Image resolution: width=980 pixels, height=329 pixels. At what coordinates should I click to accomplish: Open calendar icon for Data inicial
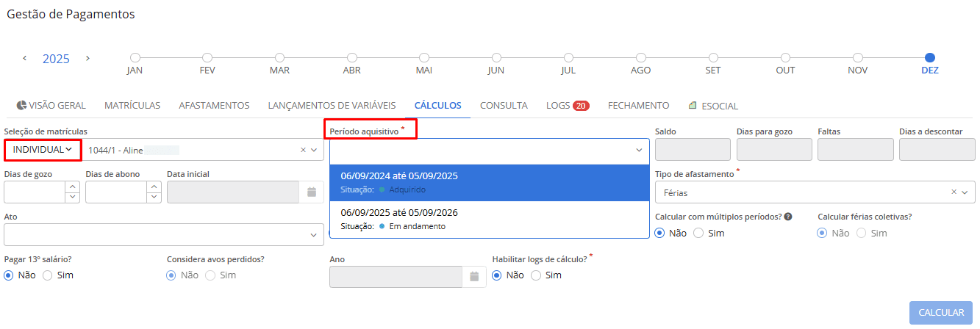(x=311, y=192)
